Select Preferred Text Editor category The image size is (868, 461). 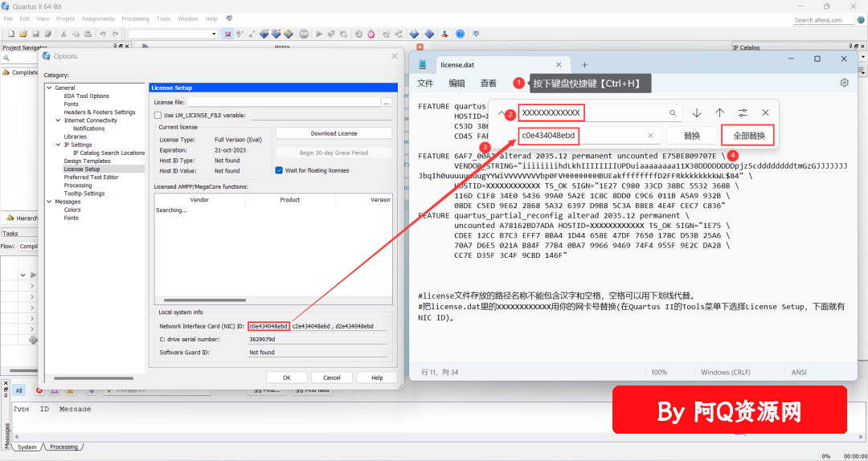tap(92, 177)
